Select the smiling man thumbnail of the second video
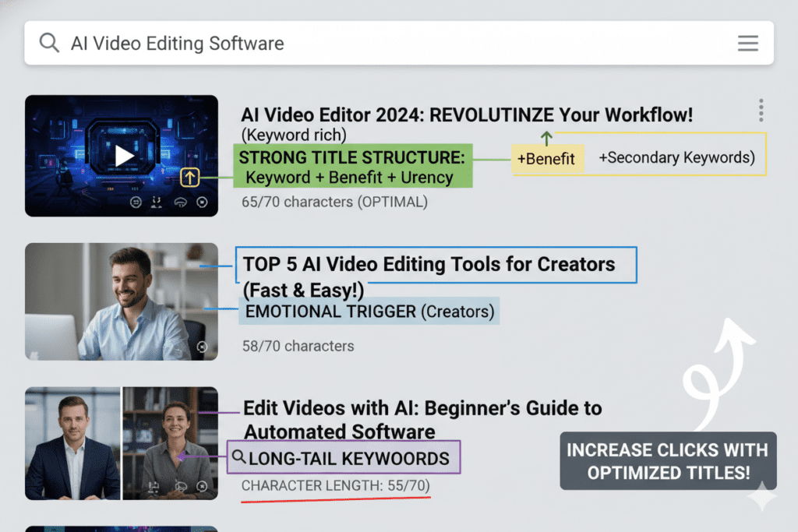 [122, 301]
